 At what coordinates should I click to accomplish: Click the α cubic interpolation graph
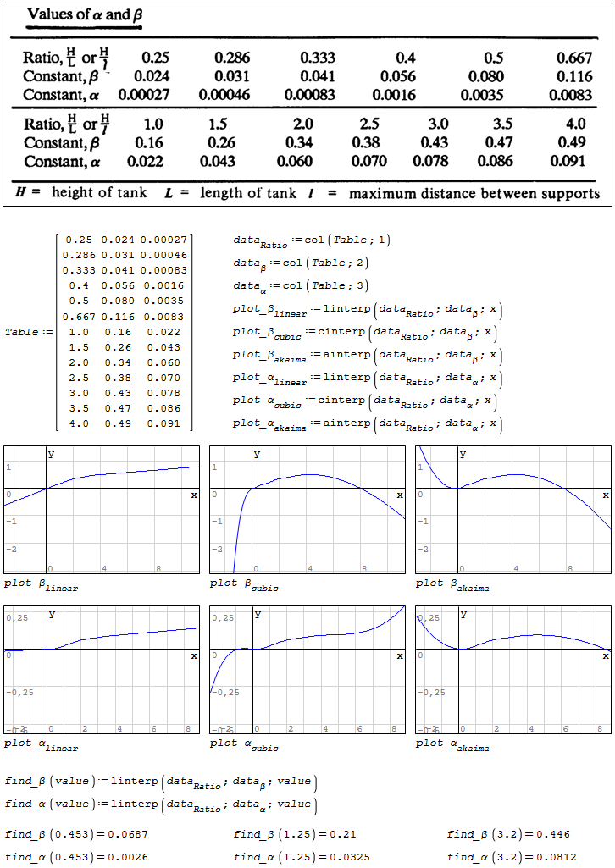[307, 669]
